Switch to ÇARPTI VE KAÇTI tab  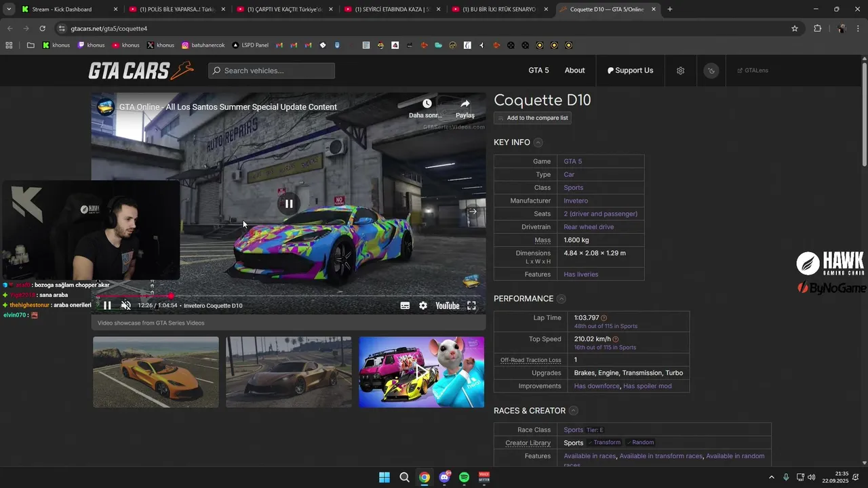(284, 9)
